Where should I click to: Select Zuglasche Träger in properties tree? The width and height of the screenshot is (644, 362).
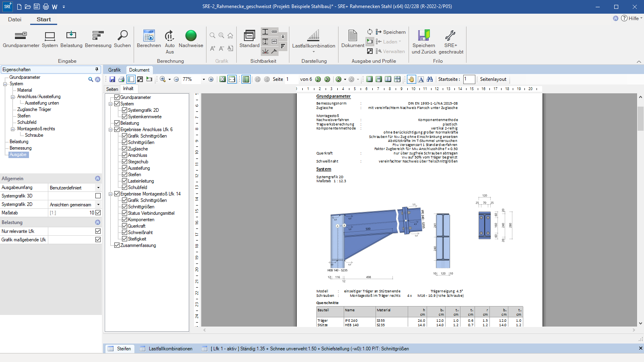34,109
